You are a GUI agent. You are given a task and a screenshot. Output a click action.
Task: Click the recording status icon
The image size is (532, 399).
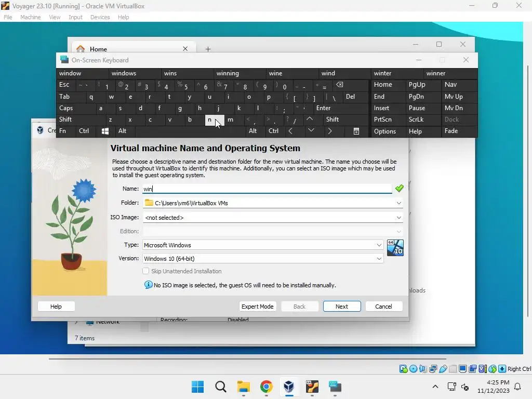pyautogui.click(x=472, y=369)
